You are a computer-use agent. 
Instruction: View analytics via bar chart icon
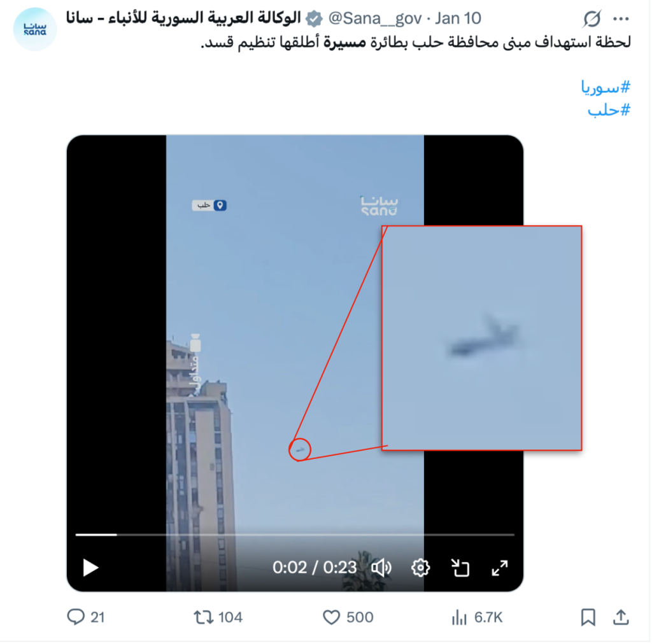[460, 619]
